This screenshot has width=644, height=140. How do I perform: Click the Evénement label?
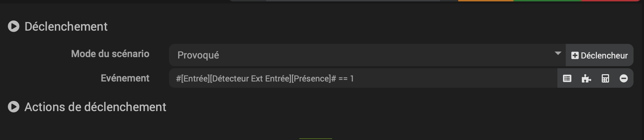pos(125,78)
